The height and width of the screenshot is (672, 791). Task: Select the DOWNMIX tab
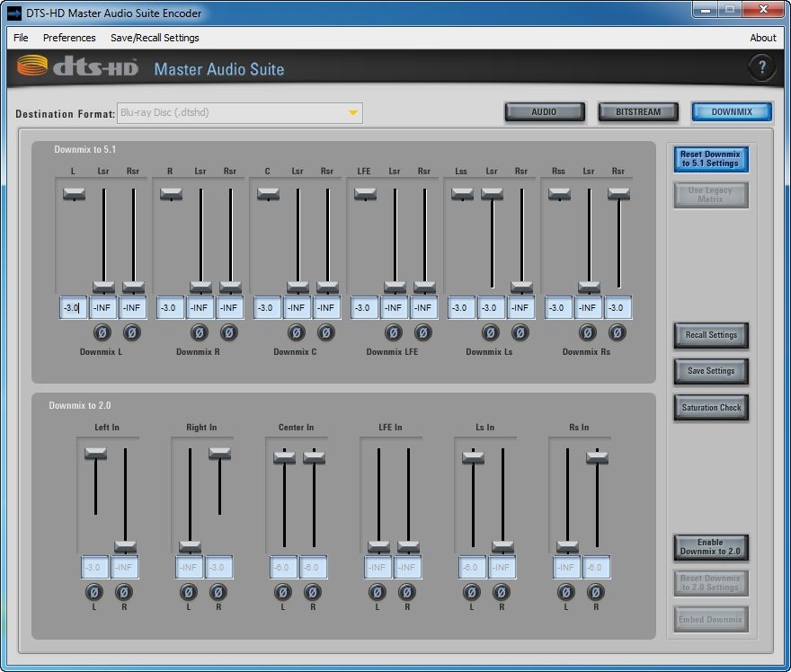pyautogui.click(x=732, y=112)
